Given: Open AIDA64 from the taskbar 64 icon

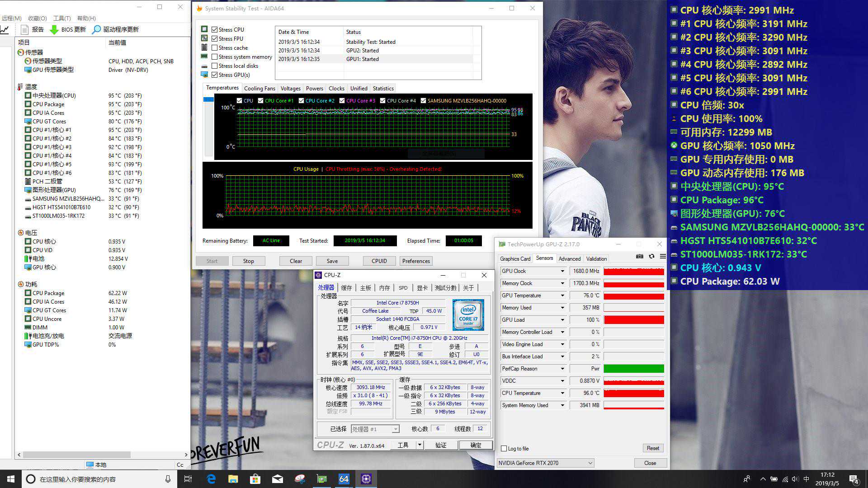Looking at the screenshot, I should point(344,479).
